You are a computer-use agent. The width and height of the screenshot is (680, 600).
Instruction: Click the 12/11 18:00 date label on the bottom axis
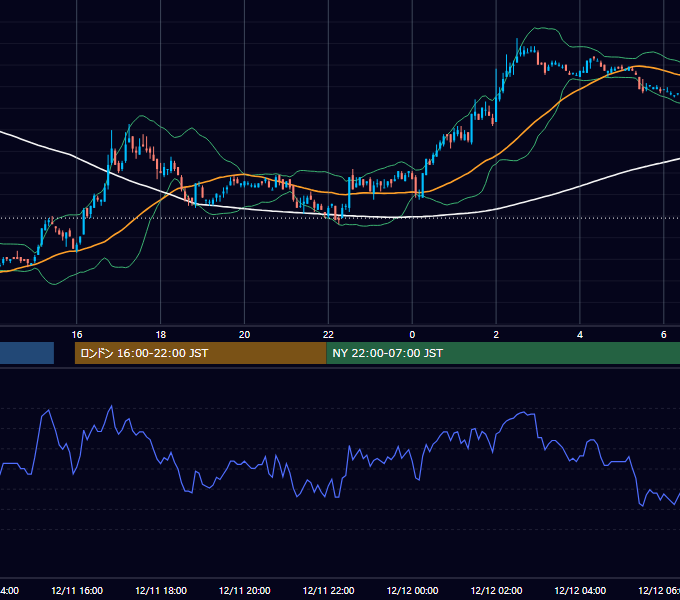(x=161, y=590)
